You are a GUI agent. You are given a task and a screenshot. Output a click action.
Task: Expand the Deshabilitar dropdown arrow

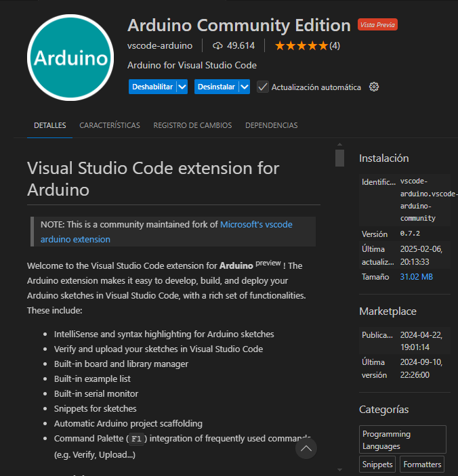coord(182,87)
